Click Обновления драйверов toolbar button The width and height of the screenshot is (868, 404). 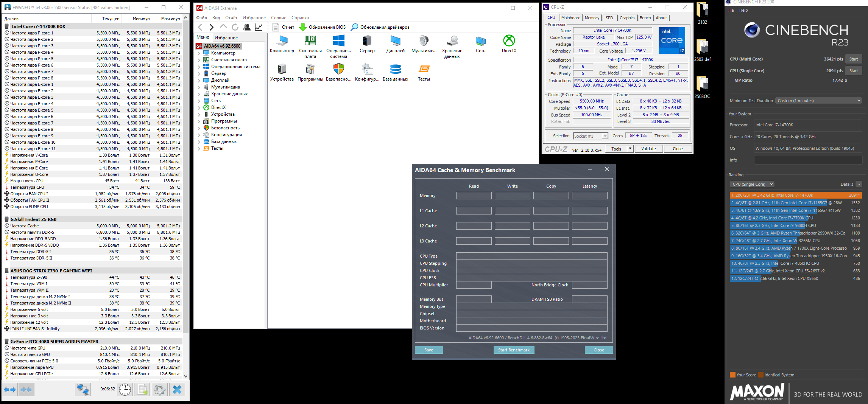coord(380,27)
